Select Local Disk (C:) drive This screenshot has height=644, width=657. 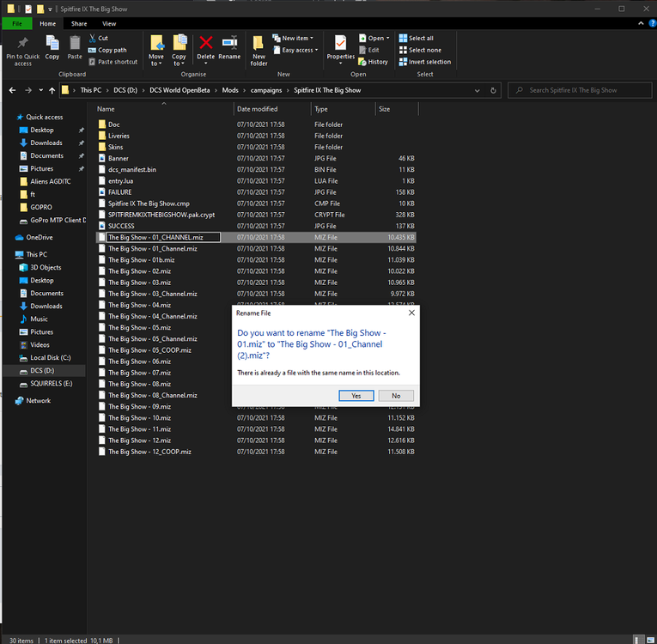[x=51, y=357]
